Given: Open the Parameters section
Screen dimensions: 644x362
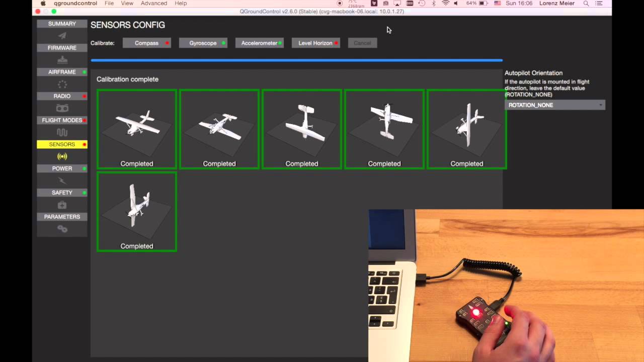Looking at the screenshot, I should tap(62, 217).
